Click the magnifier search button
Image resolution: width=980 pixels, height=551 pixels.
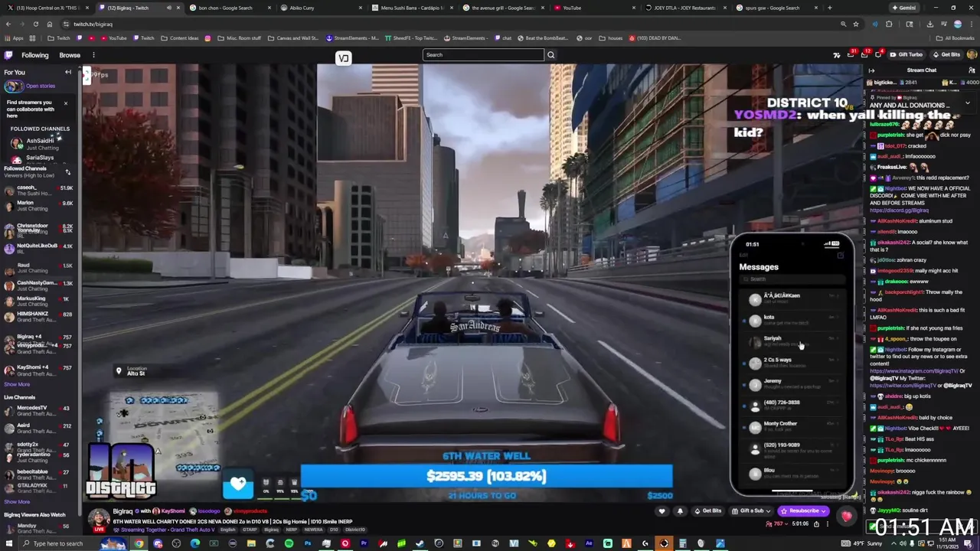(550, 55)
